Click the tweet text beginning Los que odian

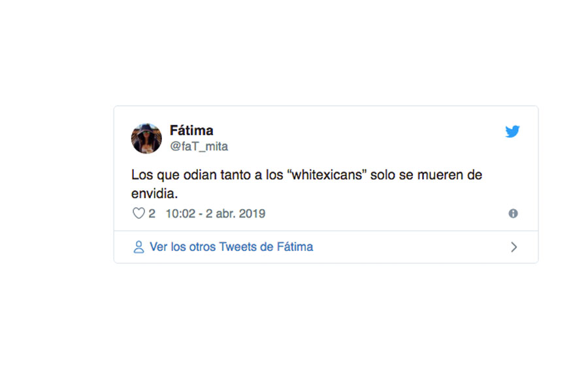[307, 184]
